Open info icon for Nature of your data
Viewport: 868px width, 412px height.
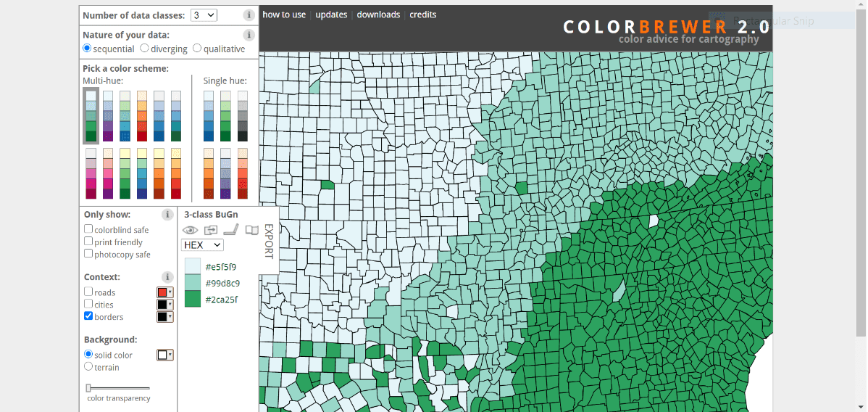tap(249, 35)
